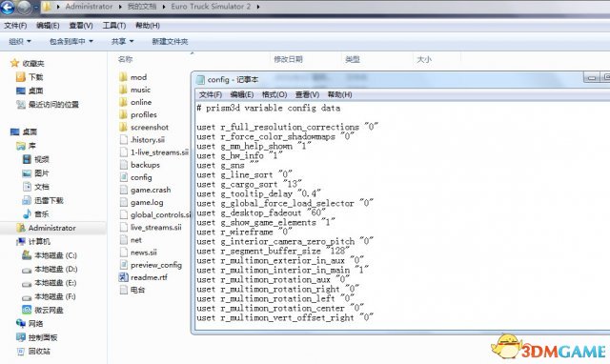
Task: Sort by 大小 column header
Action: tap(423, 59)
